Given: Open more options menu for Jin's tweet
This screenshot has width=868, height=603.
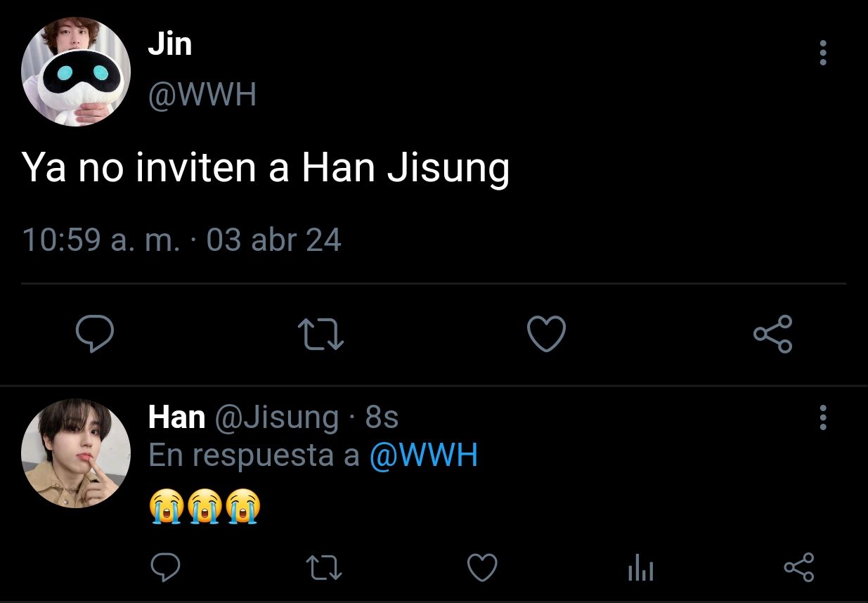Looking at the screenshot, I should (823, 53).
